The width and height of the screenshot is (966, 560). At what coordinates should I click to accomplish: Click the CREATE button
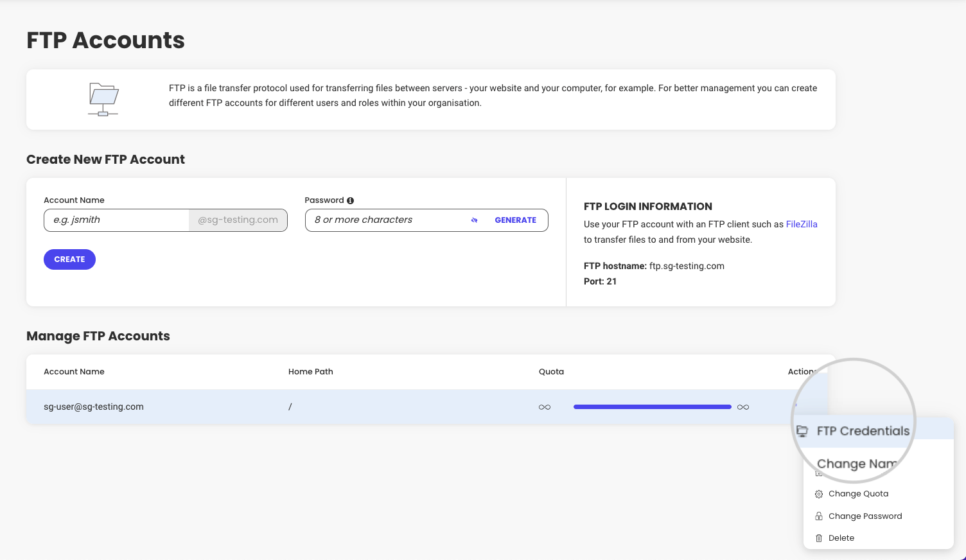click(69, 259)
